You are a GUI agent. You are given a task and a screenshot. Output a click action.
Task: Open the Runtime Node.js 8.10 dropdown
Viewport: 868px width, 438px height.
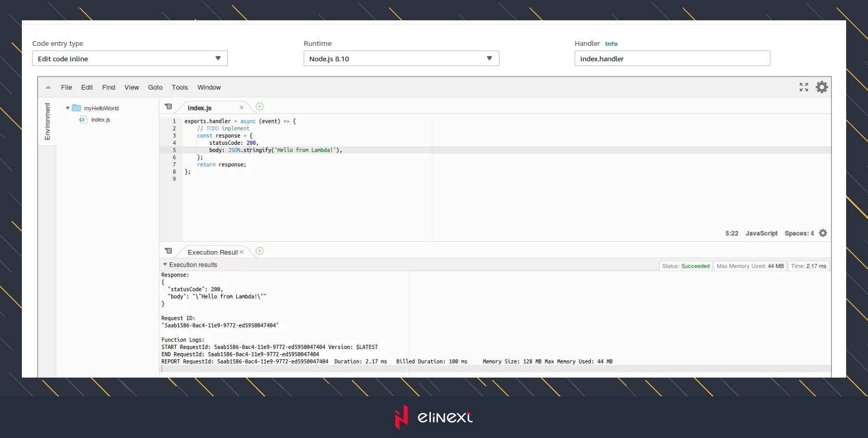[x=401, y=58]
